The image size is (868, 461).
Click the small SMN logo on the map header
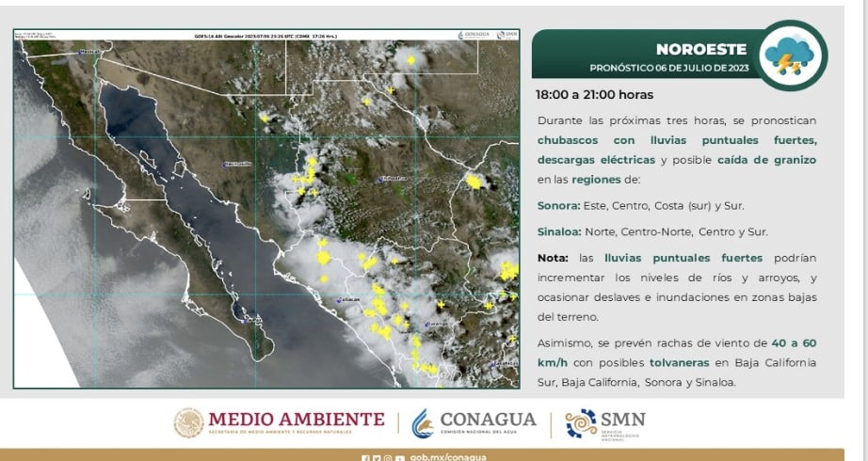[506, 35]
